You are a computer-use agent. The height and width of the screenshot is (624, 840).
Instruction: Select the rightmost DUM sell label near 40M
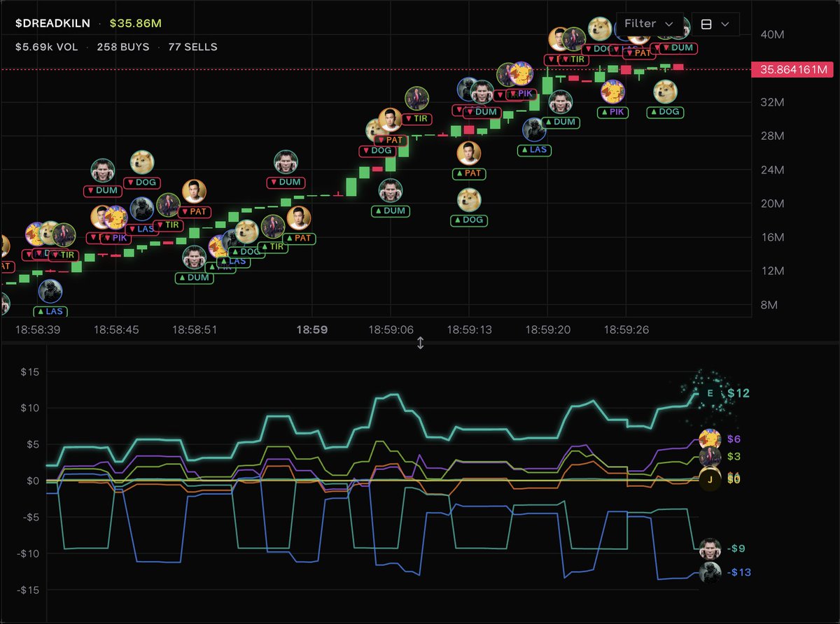pos(677,48)
